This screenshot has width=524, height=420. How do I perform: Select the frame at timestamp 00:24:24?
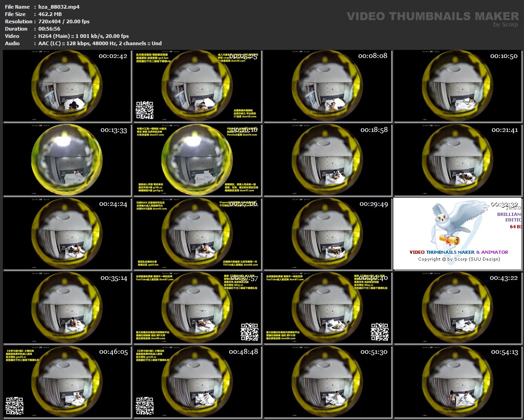click(x=67, y=234)
